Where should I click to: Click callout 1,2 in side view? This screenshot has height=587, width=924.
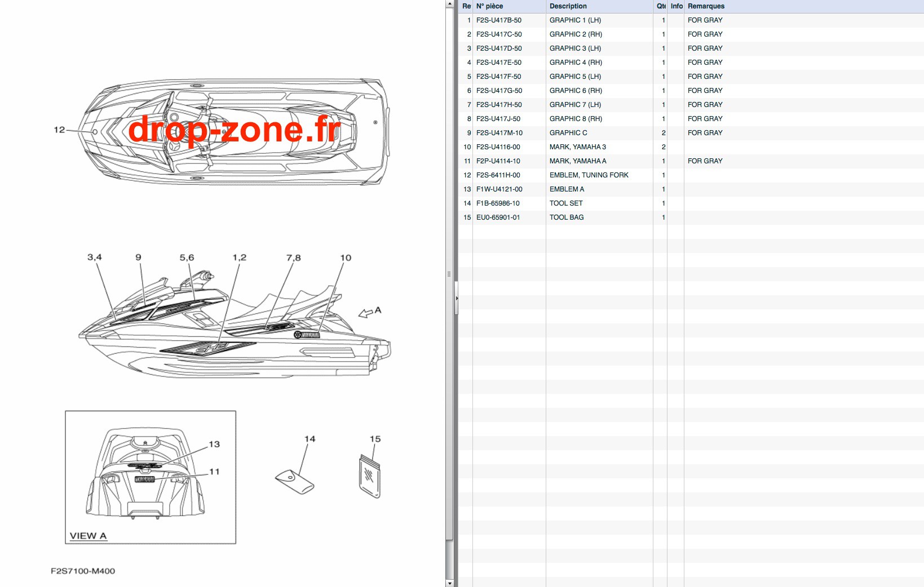[x=240, y=257]
